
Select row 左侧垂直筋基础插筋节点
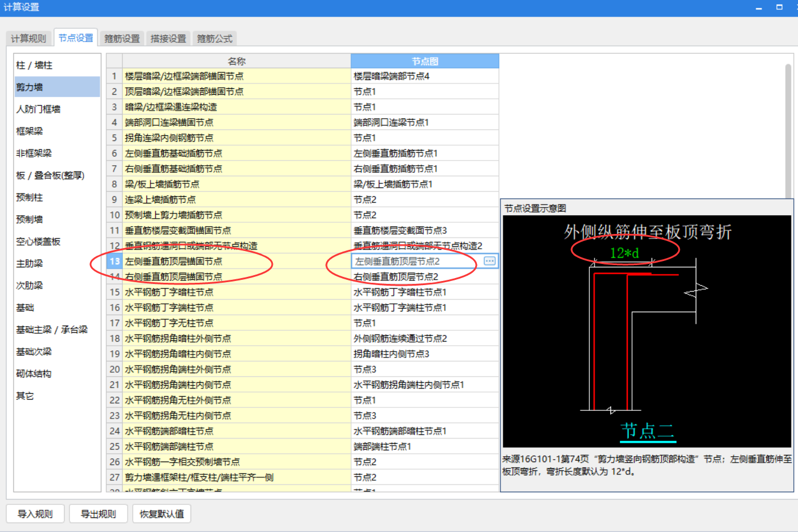[236, 153]
